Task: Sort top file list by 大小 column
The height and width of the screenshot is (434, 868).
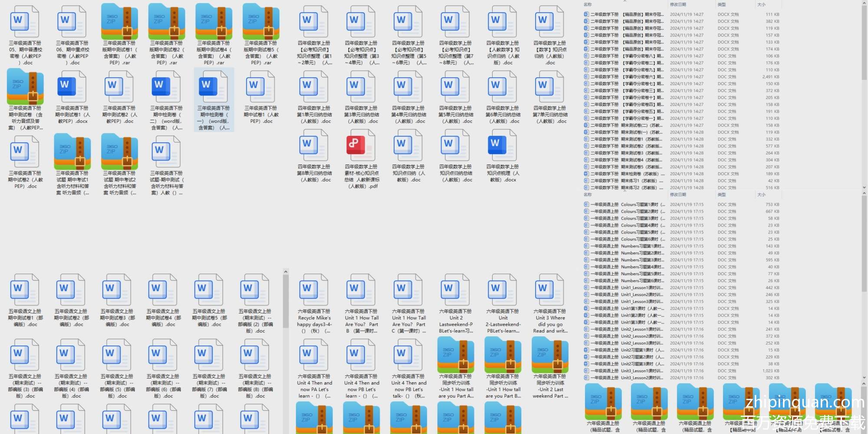Action: tap(761, 4)
